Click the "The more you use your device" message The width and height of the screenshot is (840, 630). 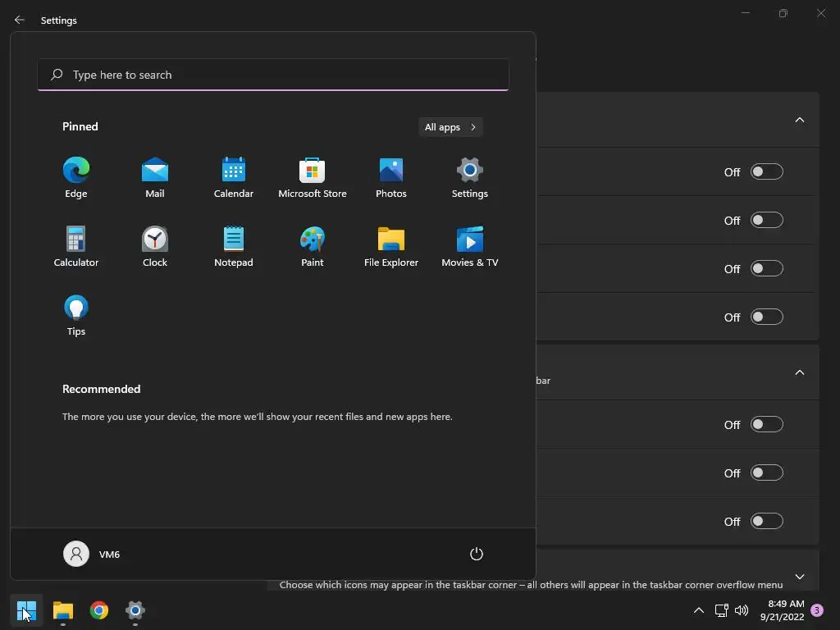257,416
